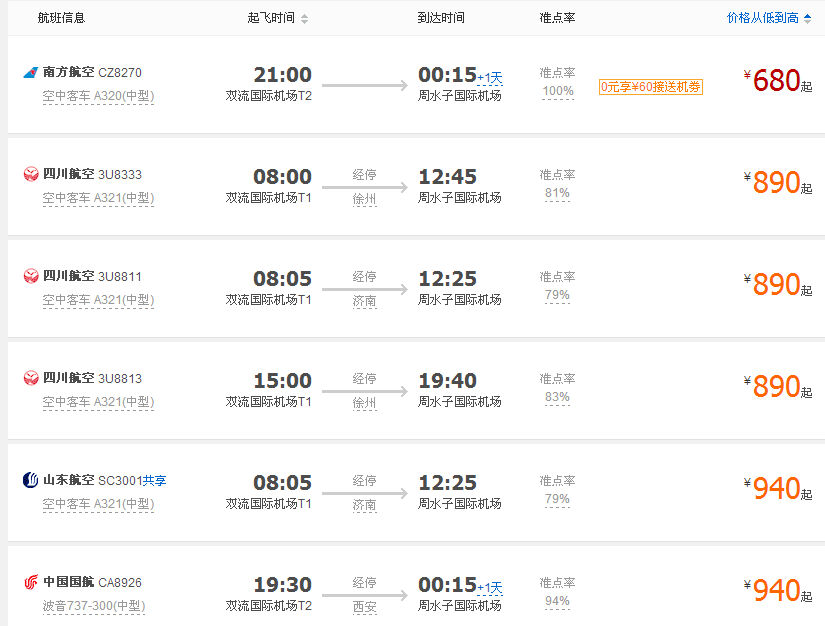Click the Shandong Airlines logo icon
Image resolution: width=825 pixels, height=626 pixels.
pos(31,480)
